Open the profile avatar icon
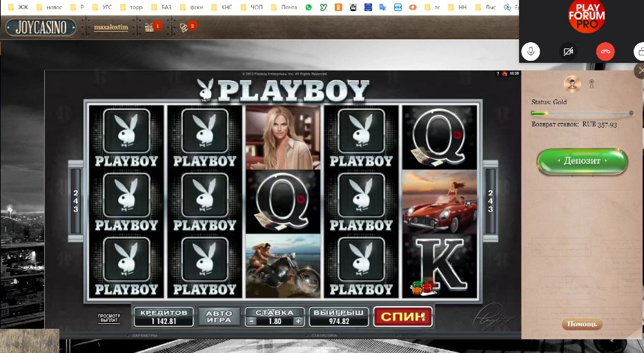644x353 pixels. click(x=572, y=84)
